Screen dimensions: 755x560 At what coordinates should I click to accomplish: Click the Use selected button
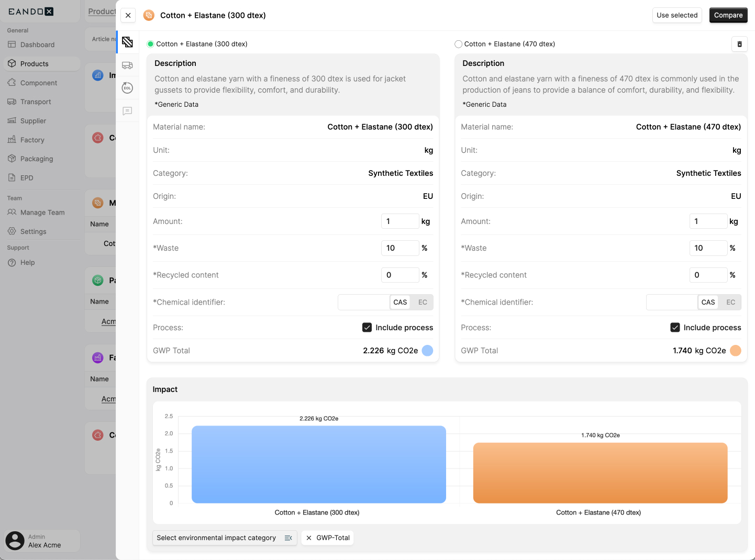pyautogui.click(x=677, y=15)
